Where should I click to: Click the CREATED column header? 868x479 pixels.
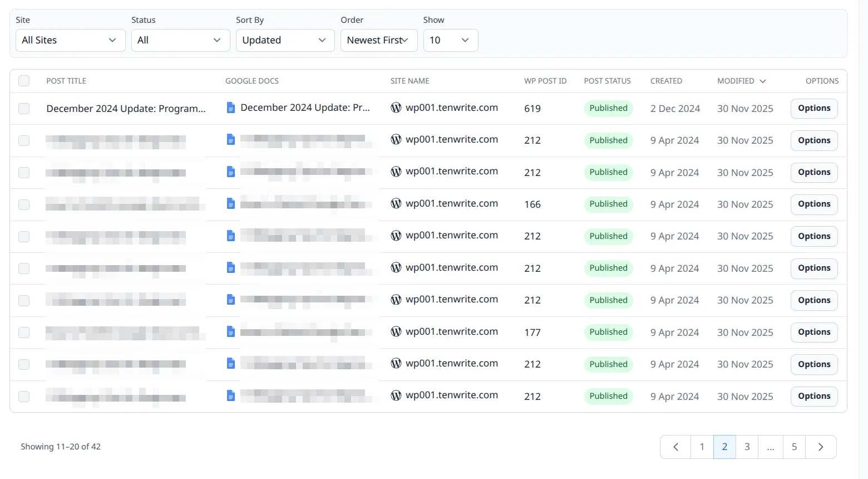pos(666,81)
